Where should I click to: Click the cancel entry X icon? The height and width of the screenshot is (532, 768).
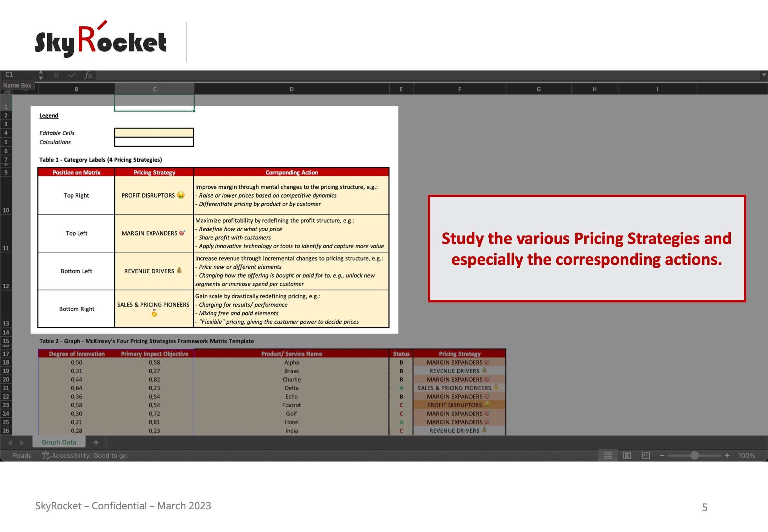(56, 75)
